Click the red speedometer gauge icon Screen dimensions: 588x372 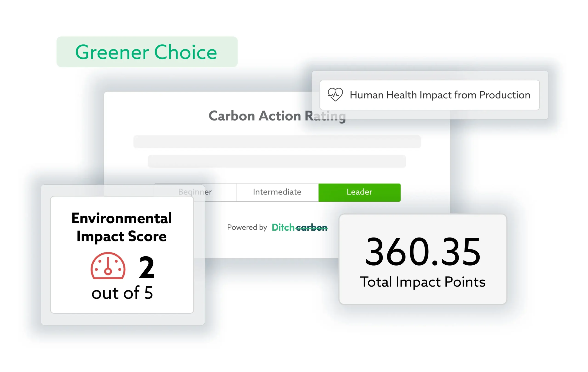[x=108, y=266]
